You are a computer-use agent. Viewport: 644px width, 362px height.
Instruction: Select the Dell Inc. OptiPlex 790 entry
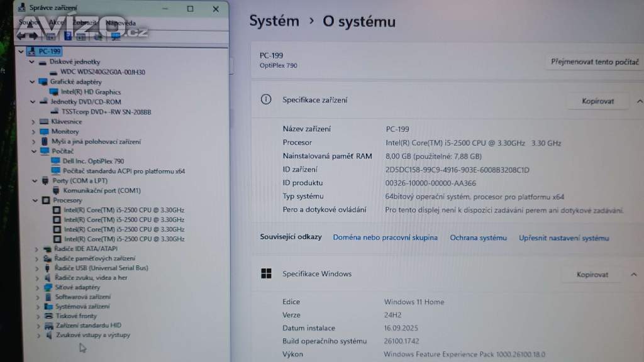[93, 162]
